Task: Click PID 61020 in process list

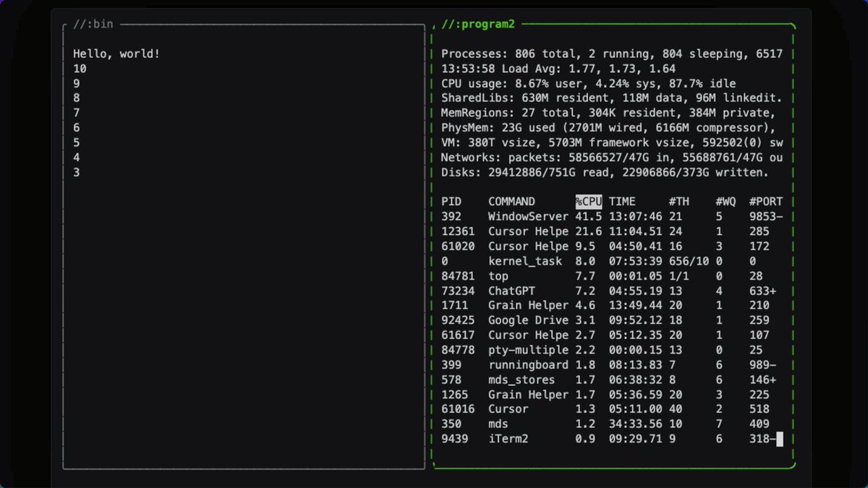Action: [x=458, y=247]
